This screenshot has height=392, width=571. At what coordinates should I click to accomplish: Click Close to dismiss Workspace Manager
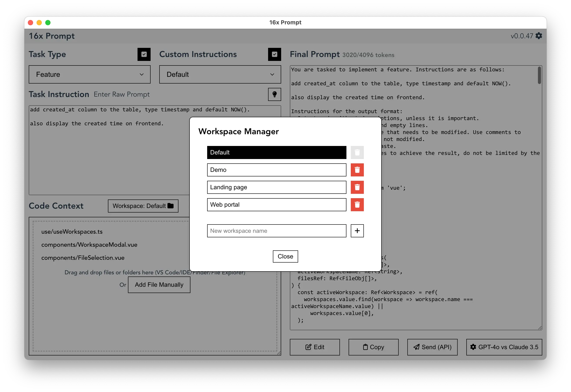tap(285, 256)
